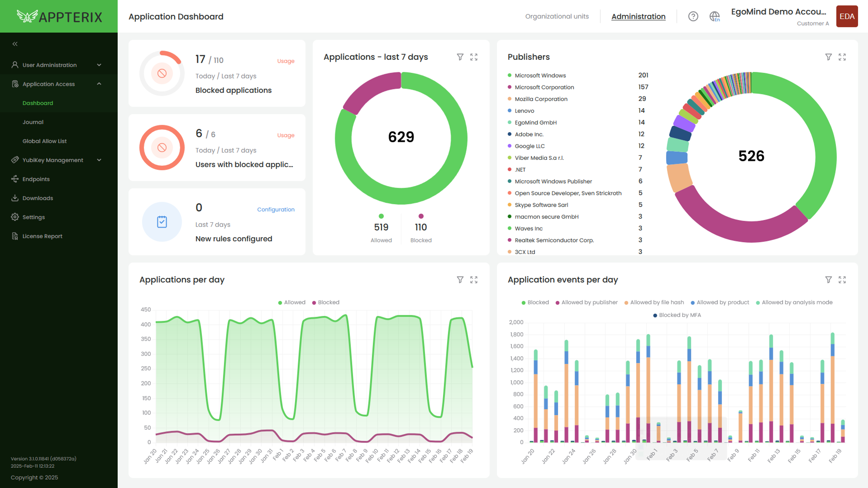Click Usage link for Blocked applications
This screenshot has height=488, width=868.
286,61
